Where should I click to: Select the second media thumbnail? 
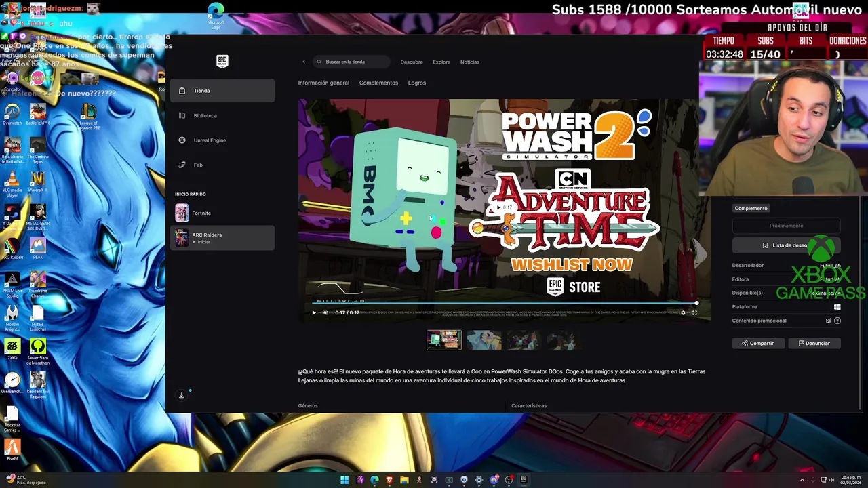click(484, 340)
